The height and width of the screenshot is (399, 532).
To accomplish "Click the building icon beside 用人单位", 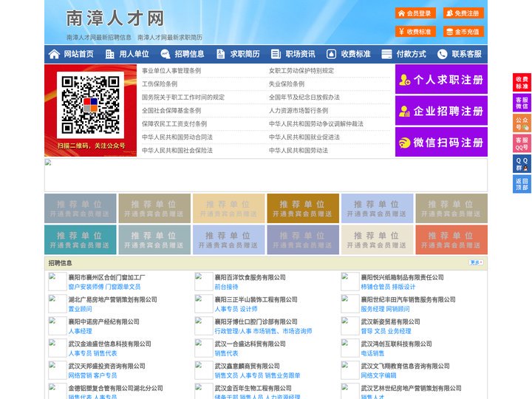I will pyautogui.click(x=109, y=54).
